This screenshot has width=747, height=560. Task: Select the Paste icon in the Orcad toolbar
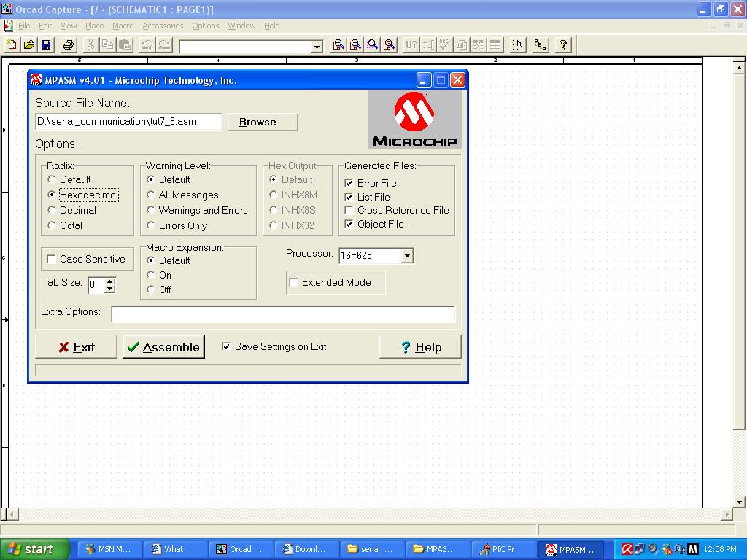125,44
